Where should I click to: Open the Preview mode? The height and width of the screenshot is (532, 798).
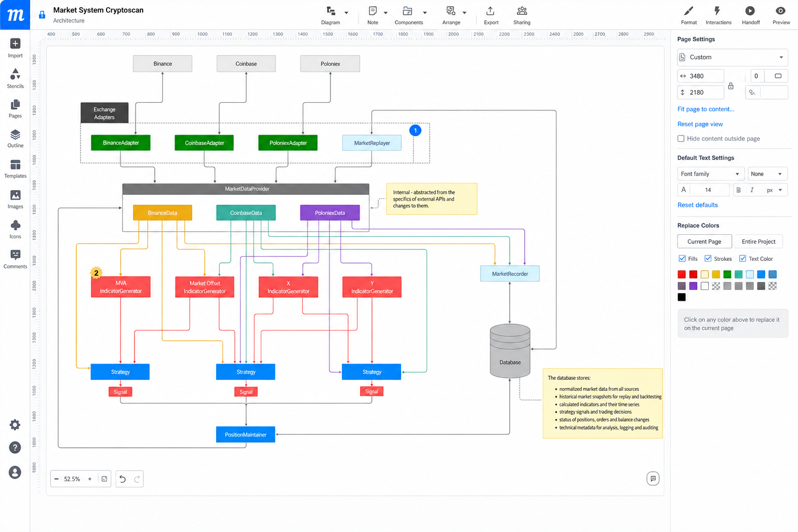point(781,15)
